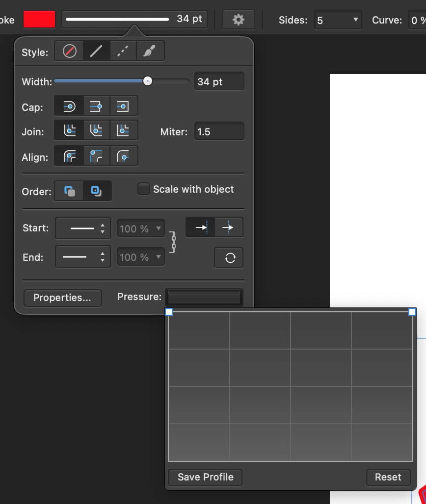
Task: Reset the pressure profile
Action: click(388, 477)
